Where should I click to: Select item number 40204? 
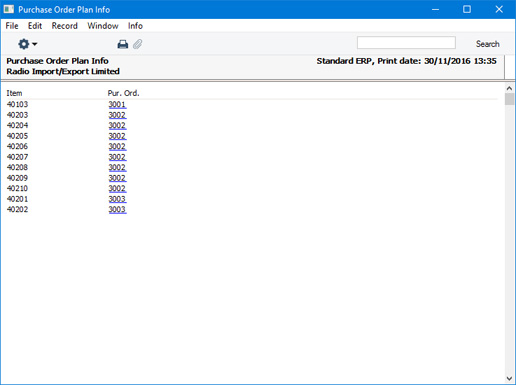tap(17, 125)
